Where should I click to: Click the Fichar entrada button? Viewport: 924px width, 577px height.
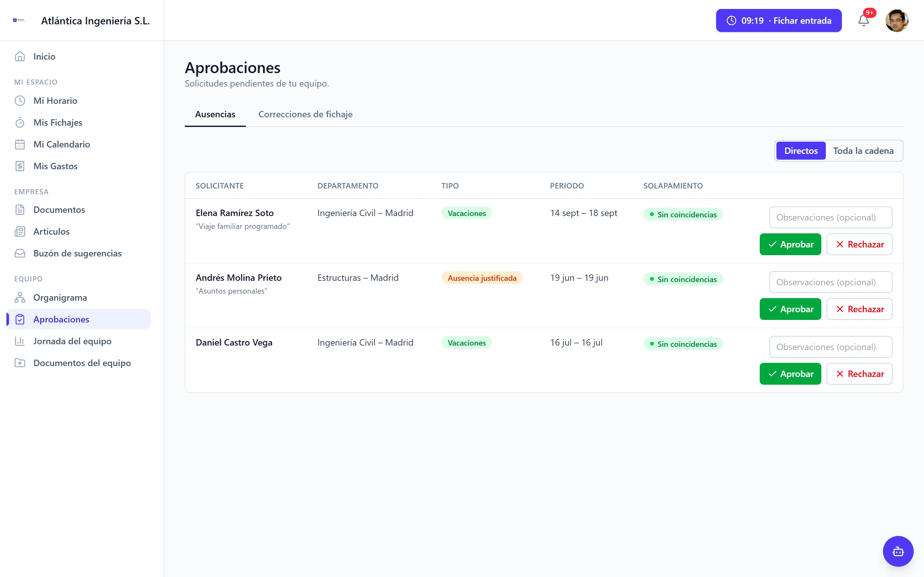pyautogui.click(x=779, y=21)
